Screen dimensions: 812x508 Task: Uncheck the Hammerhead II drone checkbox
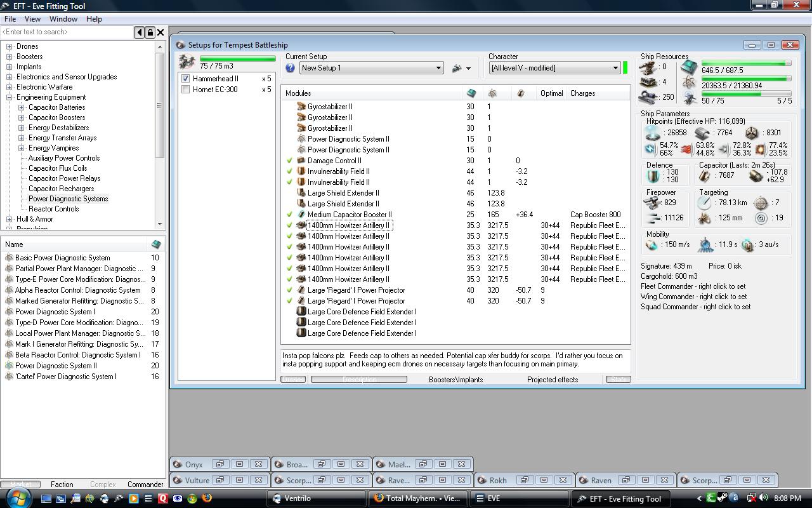click(x=185, y=79)
